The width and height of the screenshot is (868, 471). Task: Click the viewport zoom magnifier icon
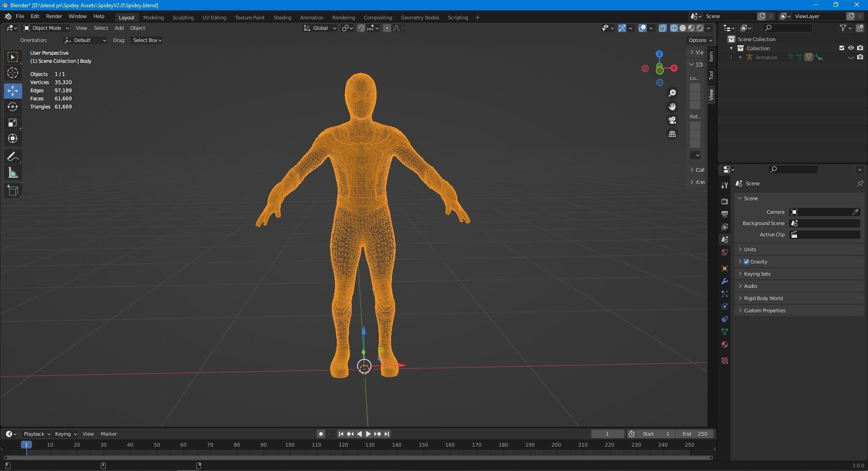pos(672,93)
